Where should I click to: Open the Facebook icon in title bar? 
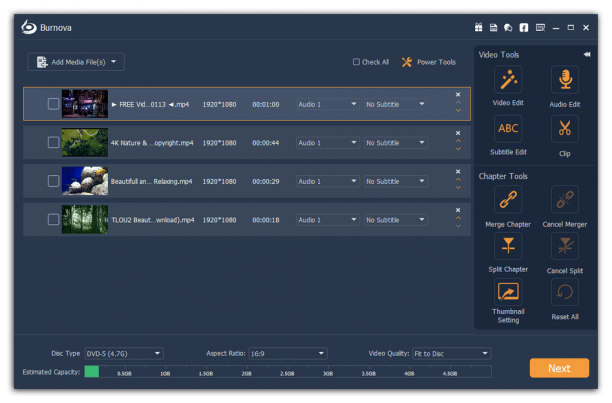click(524, 27)
